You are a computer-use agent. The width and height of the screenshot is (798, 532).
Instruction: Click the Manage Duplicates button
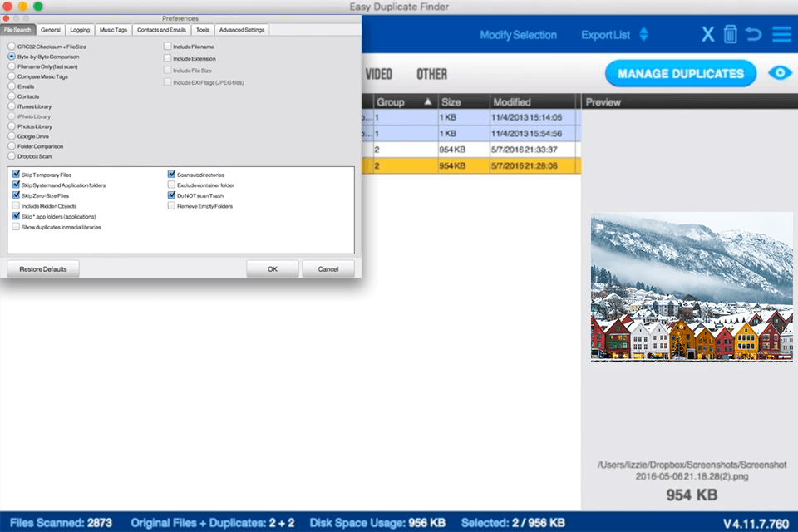click(680, 73)
